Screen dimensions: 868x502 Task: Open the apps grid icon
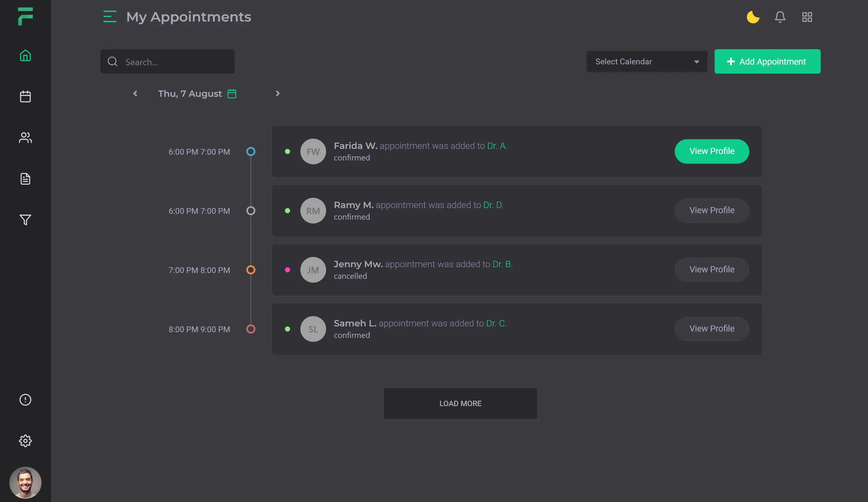click(x=807, y=17)
